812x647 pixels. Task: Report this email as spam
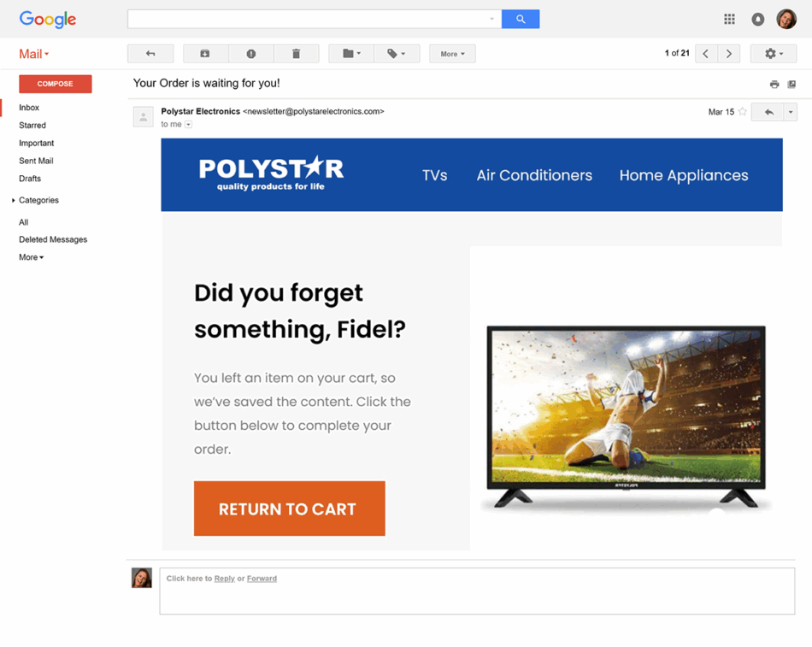click(x=250, y=53)
